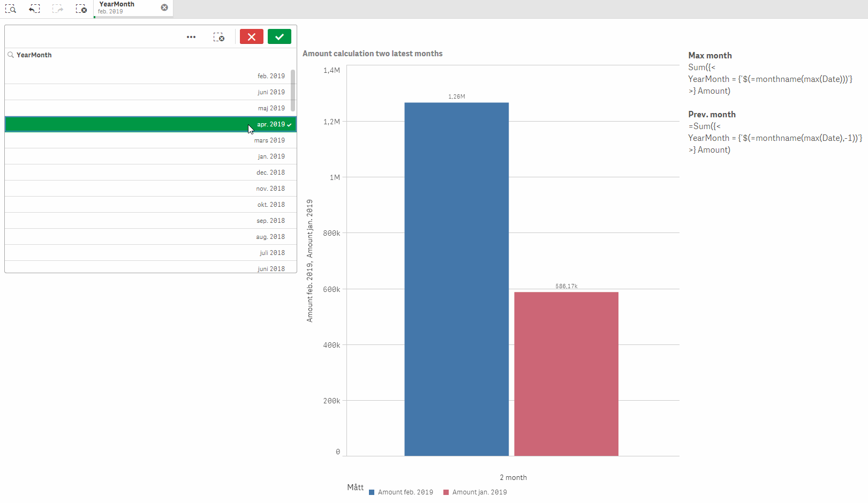Screen dimensions: 868x503
Task: Deselect the highlighted apr. 2019 row
Action: tap(150, 124)
